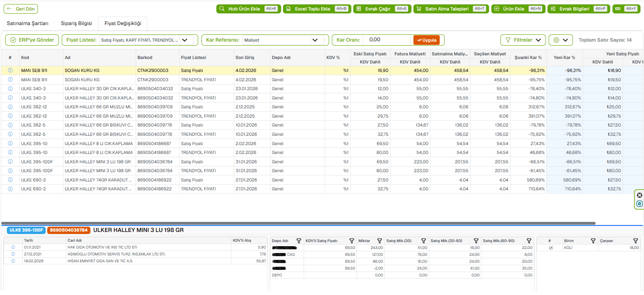Open the Fiyat Listesi dropdown
The height and width of the screenshot is (295, 644).
pyautogui.click(x=185, y=40)
